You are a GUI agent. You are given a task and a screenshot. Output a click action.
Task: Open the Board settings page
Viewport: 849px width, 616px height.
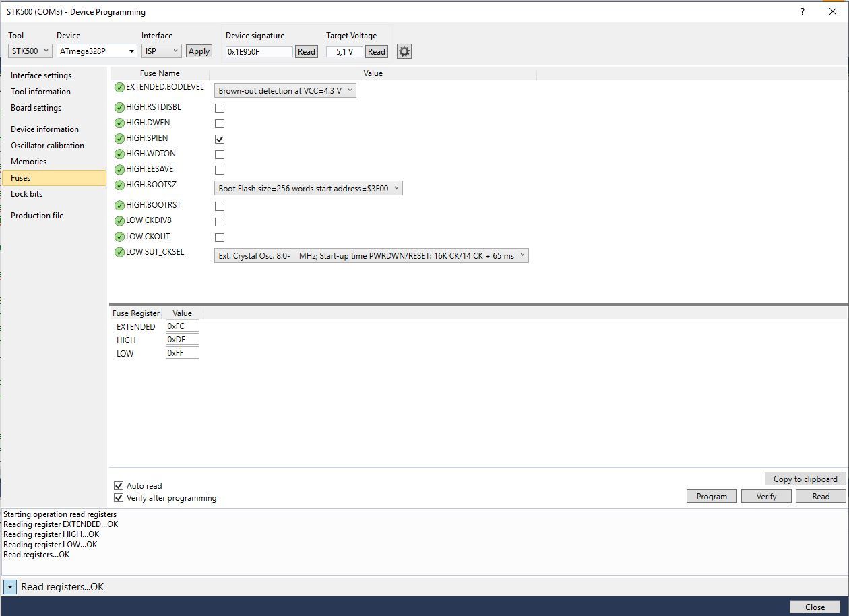click(x=36, y=108)
